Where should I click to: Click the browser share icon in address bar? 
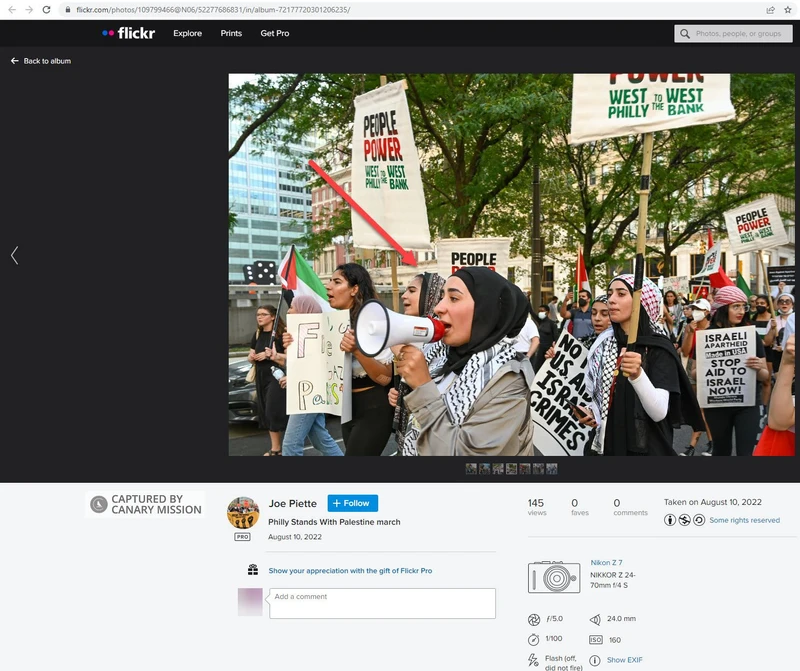(x=770, y=9)
